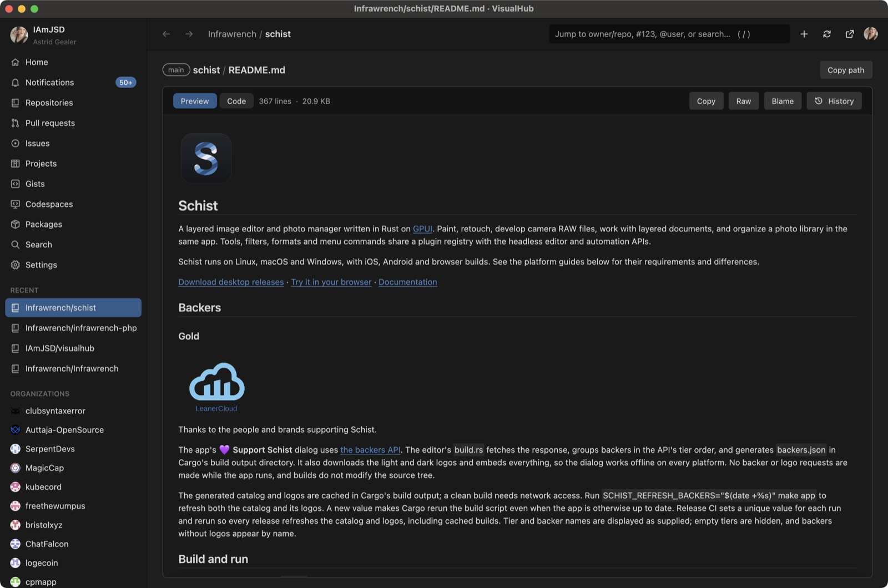This screenshot has height=588, width=888.
Task: Open the Auttaja-OpenSource organization
Action: click(73, 430)
